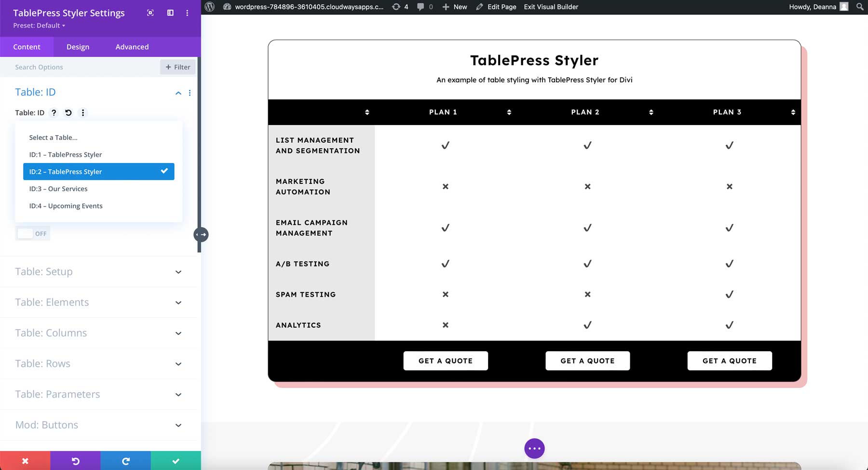Click Plan 3 Get a Quote button

(730, 361)
